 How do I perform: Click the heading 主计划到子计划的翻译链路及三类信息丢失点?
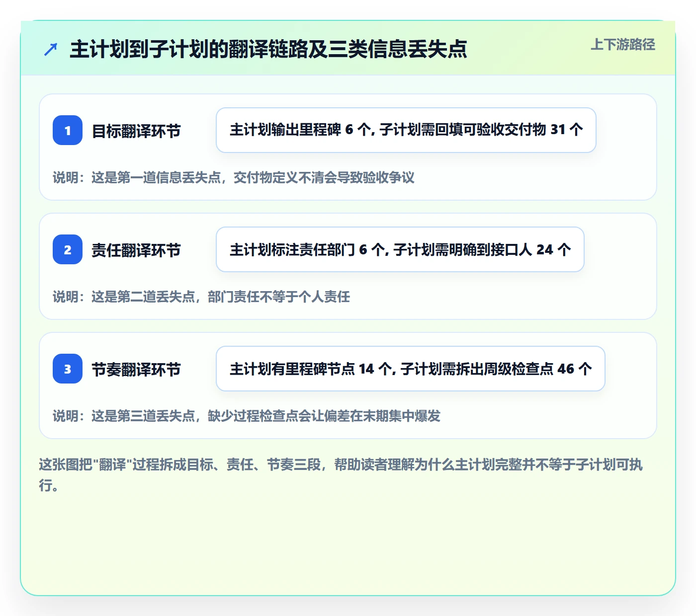tap(268, 49)
